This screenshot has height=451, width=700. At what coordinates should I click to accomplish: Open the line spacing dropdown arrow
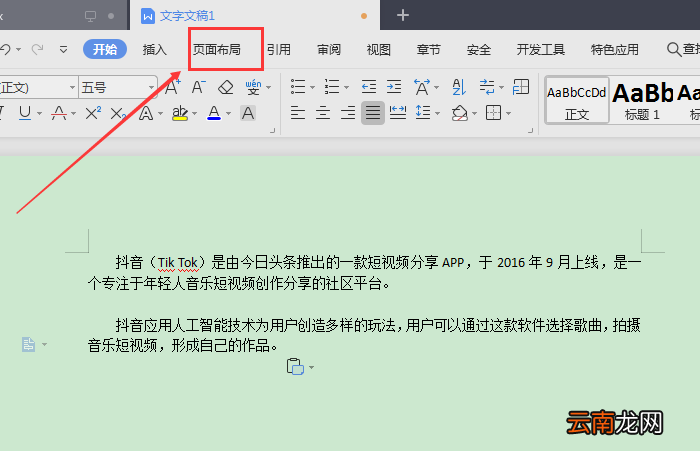pyautogui.click(x=438, y=113)
